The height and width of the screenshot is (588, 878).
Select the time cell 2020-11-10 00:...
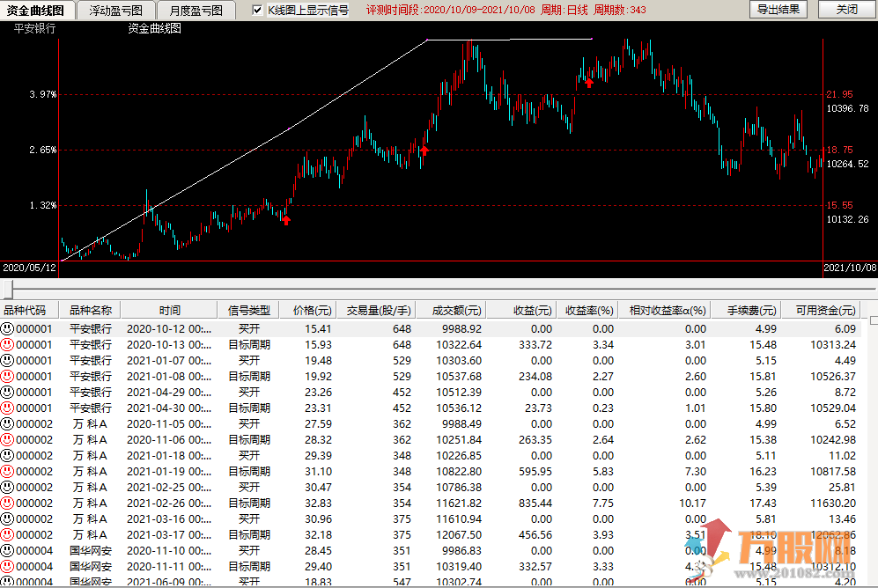(x=169, y=551)
